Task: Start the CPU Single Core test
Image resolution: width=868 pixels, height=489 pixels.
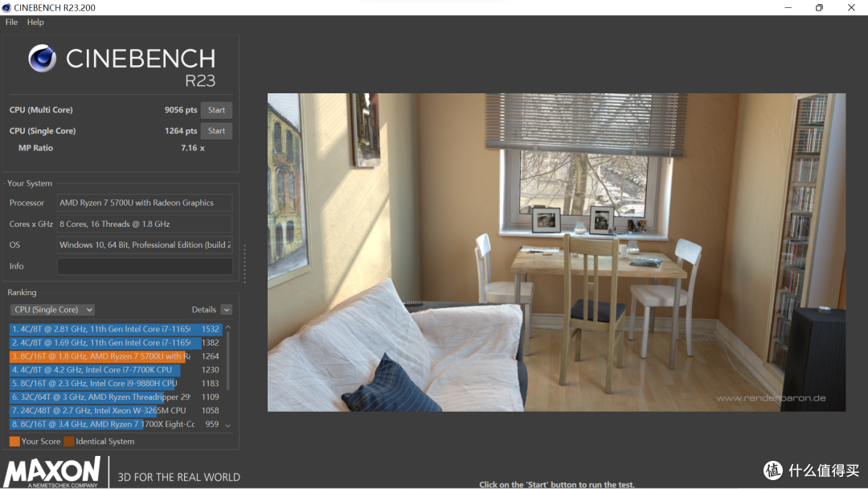Action: [216, 131]
